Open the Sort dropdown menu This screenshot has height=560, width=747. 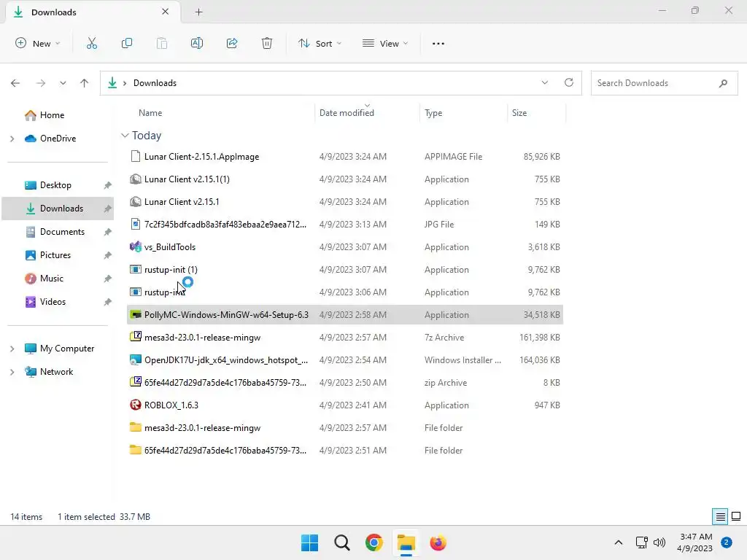tap(320, 43)
